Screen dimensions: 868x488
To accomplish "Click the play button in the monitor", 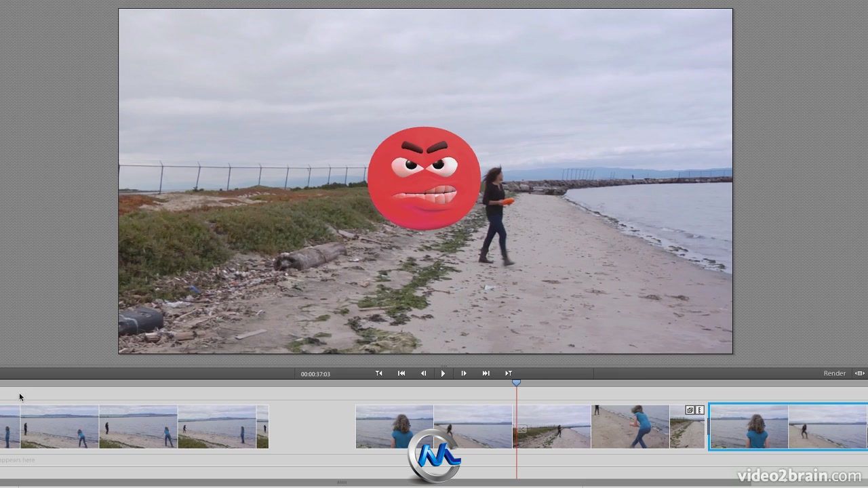I will pos(443,373).
